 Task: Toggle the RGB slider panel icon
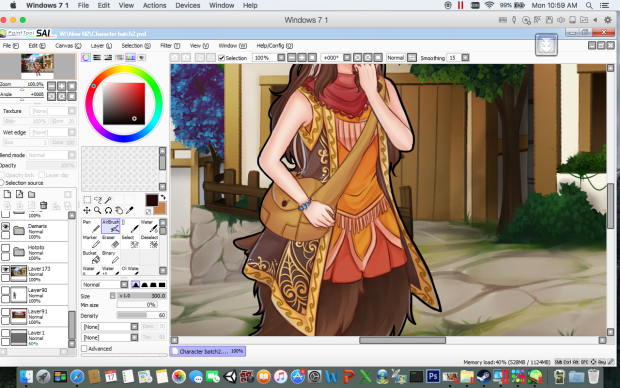click(x=97, y=58)
